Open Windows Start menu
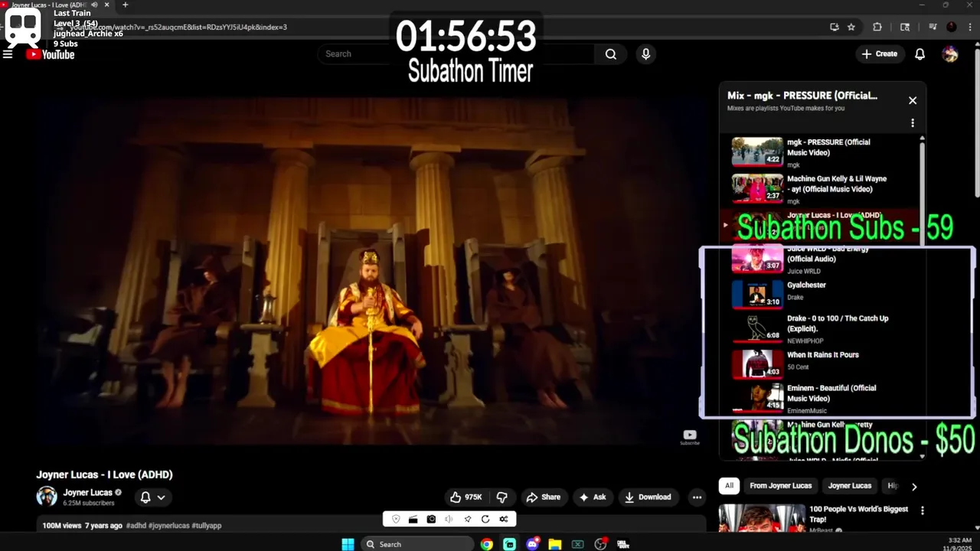This screenshot has height=551, width=980. point(348,544)
